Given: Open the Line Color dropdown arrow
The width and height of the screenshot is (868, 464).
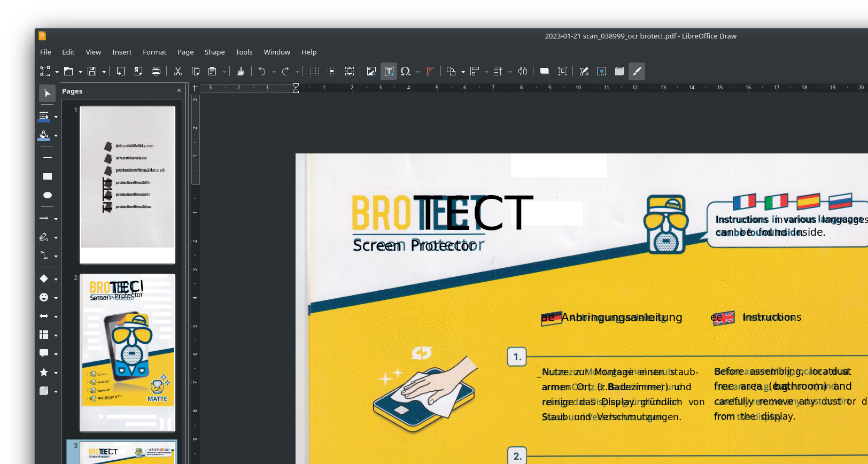Looking at the screenshot, I should coord(56,117).
